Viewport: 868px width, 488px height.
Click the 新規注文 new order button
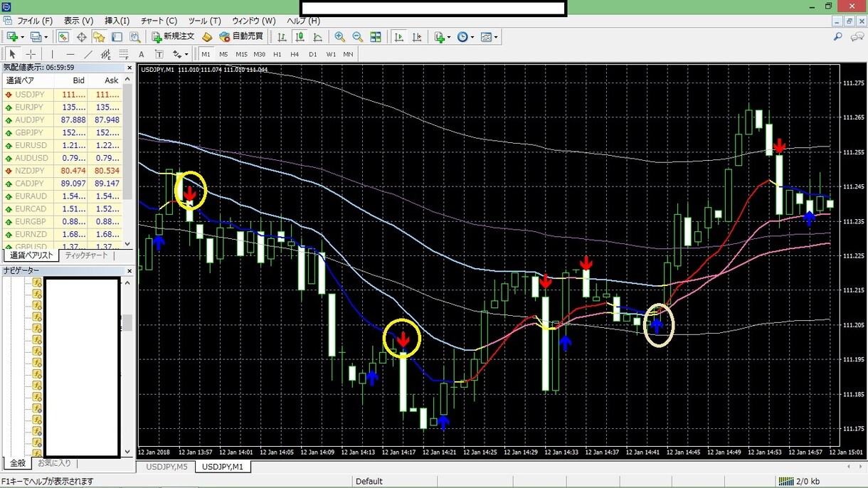(x=172, y=37)
